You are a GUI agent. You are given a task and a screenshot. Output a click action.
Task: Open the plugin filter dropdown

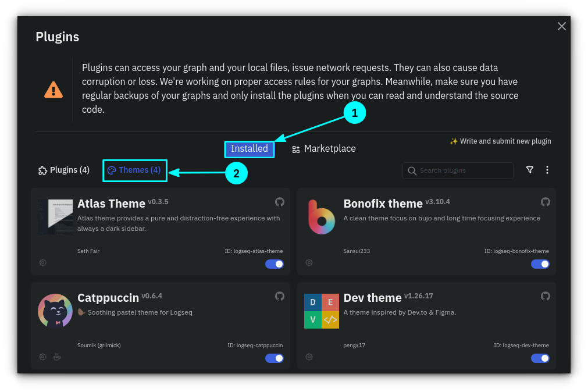[530, 170]
